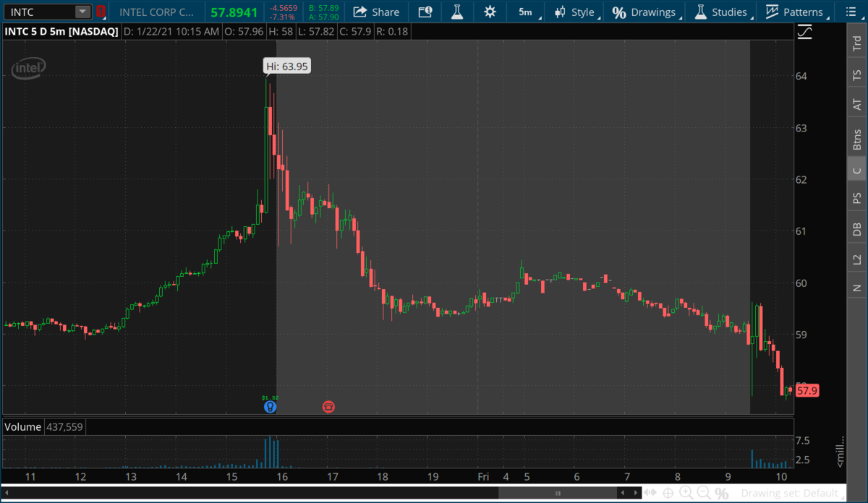Open chart settings gear icon
868x503 pixels.
pyautogui.click(x=490, y=12)
